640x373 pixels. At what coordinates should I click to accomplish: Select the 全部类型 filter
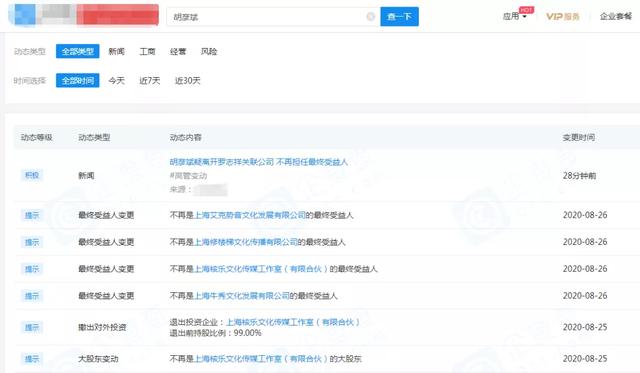[x=78, y=51]
